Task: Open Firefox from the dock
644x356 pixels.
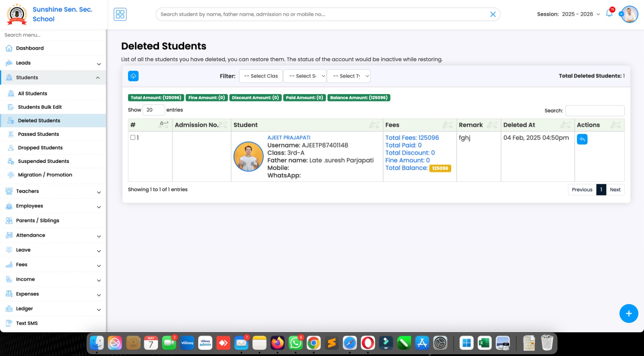Action: pos(277,343)
